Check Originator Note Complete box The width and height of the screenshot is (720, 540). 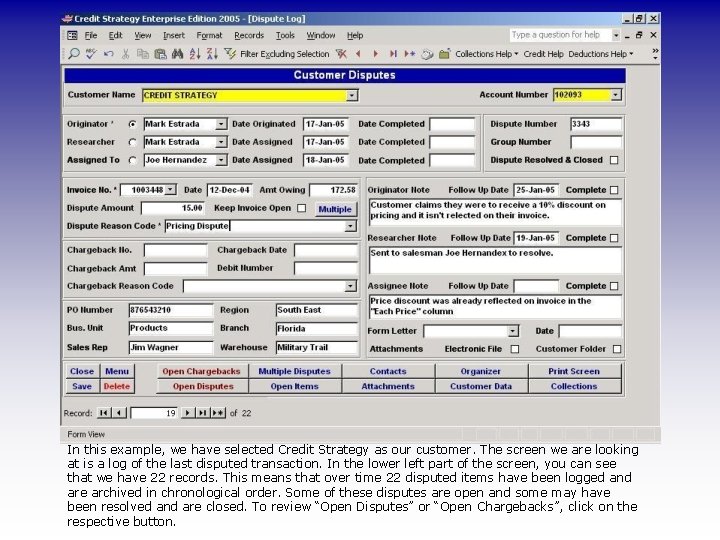click(x=614, y=190)
